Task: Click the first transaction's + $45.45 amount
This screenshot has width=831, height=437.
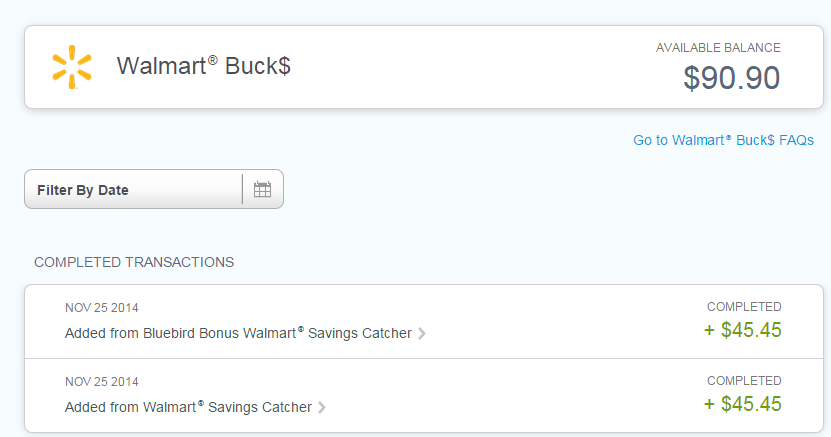Action: click(742, 330)
